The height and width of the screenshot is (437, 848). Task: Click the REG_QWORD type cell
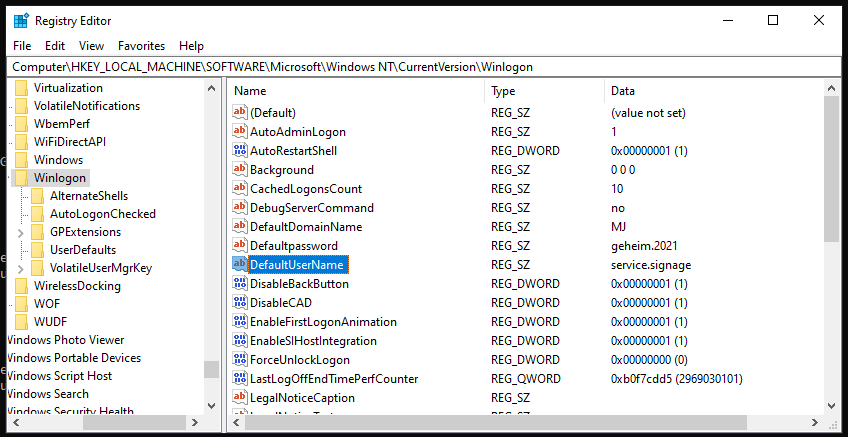click(526, 379)
